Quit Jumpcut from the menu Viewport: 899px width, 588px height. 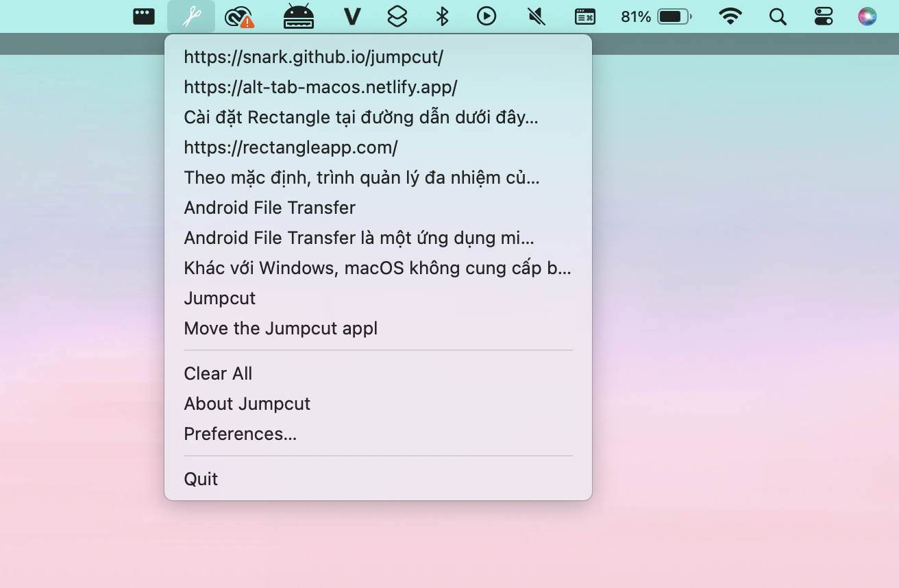coord(378,479)
